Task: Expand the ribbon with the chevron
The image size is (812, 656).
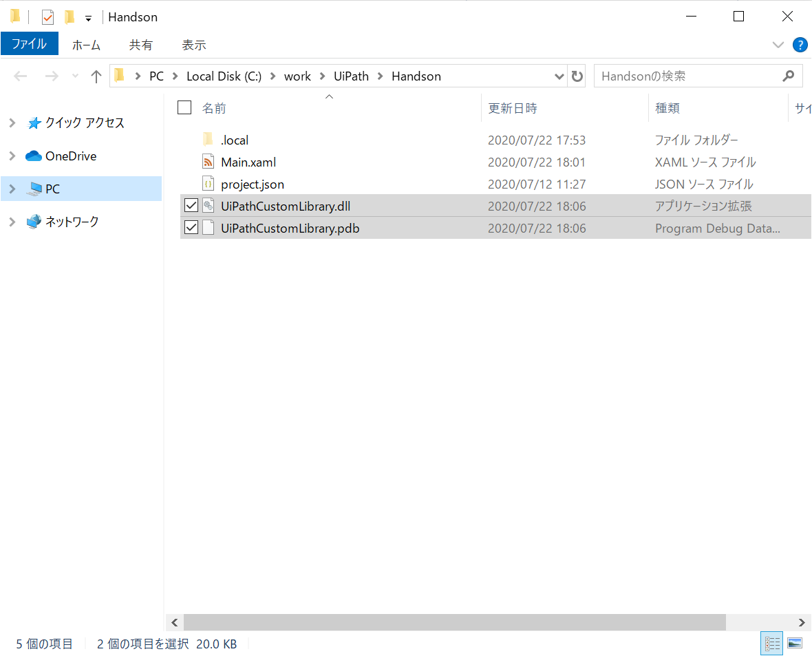Action: tap(778, 45)
